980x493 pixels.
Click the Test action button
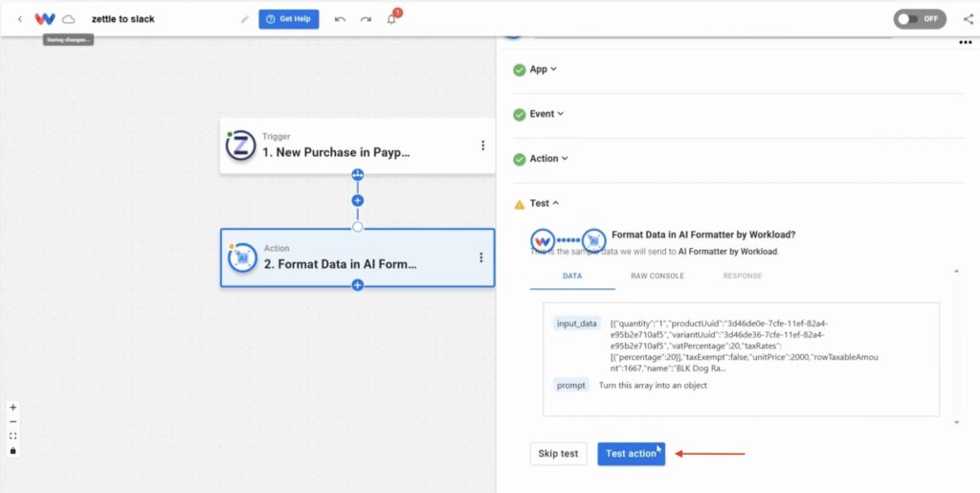[632, 454]
